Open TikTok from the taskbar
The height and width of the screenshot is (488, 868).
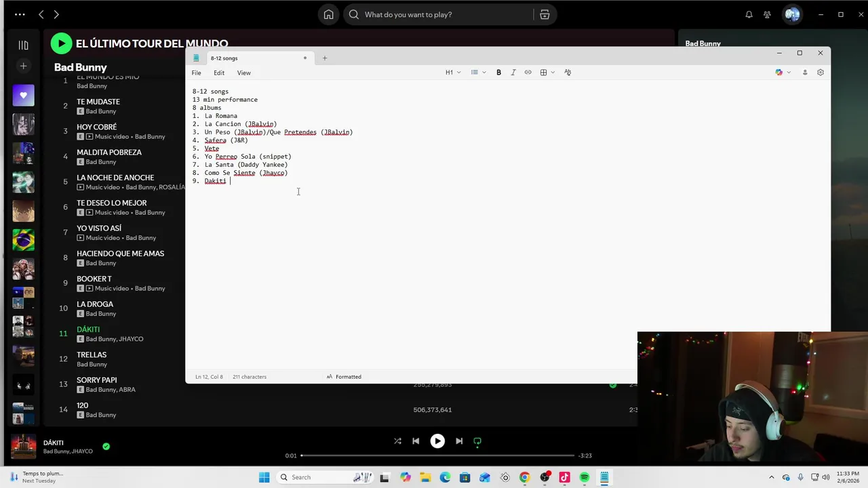pyautogui.click(x=564, y=477)
